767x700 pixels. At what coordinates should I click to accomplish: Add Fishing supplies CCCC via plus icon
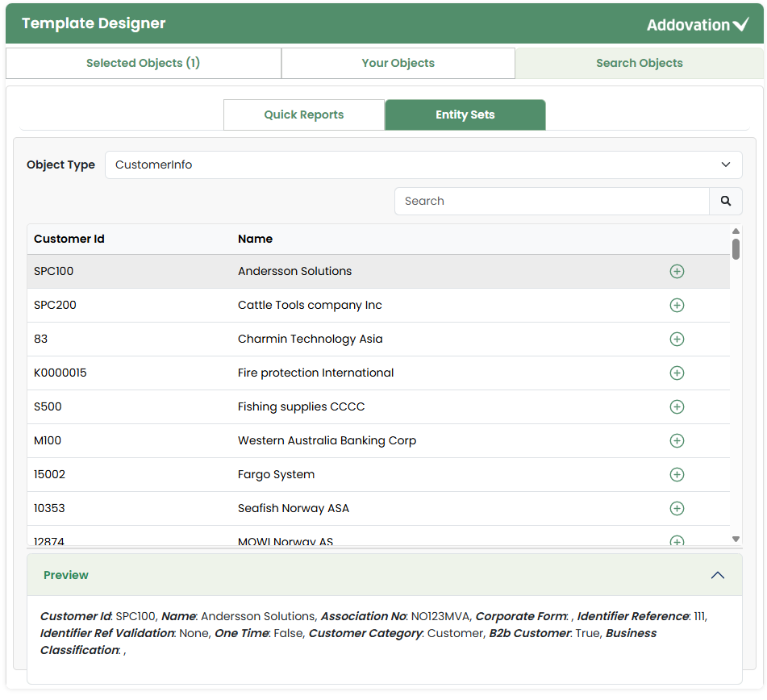pyautogui.click(x=677, y=407)
